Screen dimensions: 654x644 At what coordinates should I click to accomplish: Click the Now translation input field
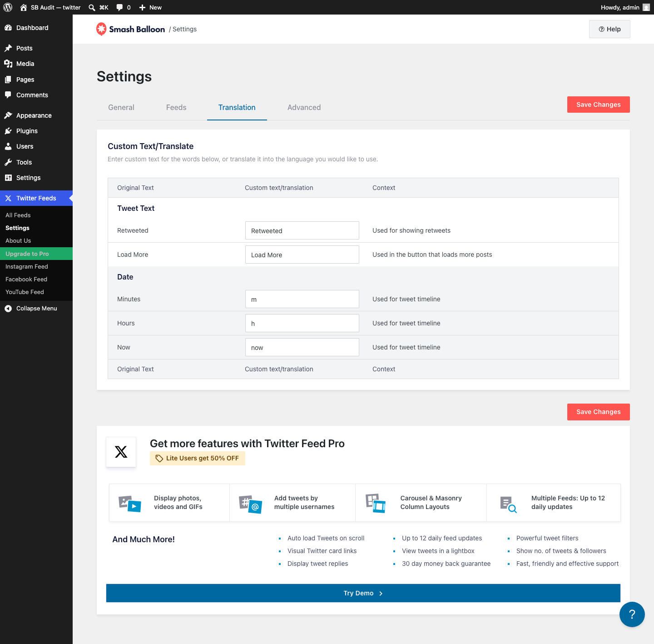click(302, 347)
